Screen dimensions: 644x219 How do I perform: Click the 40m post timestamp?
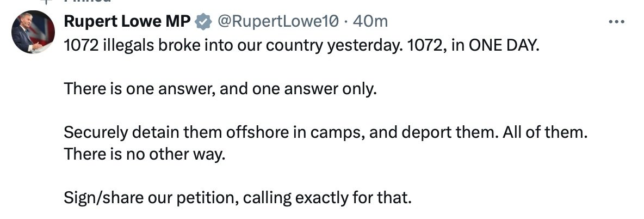pos(370,22)
